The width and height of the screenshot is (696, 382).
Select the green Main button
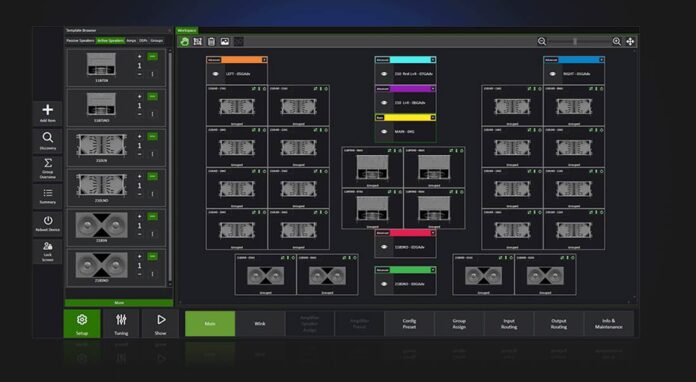210,323
